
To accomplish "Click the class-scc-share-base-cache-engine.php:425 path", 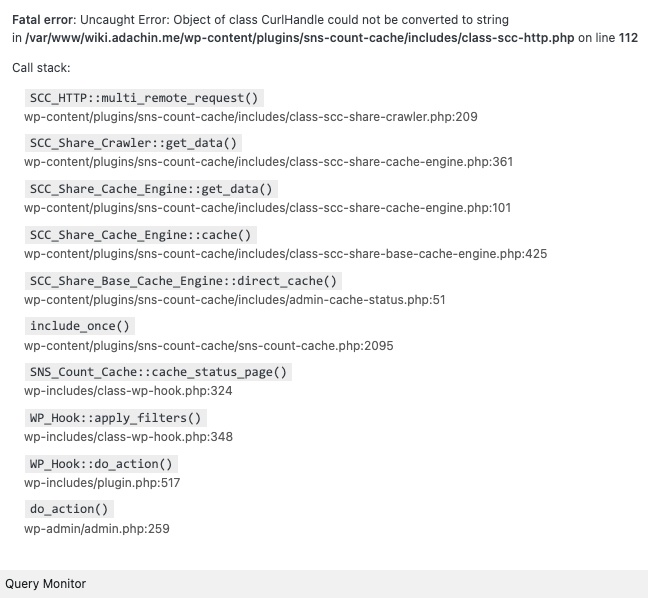I will coord(285,254).
